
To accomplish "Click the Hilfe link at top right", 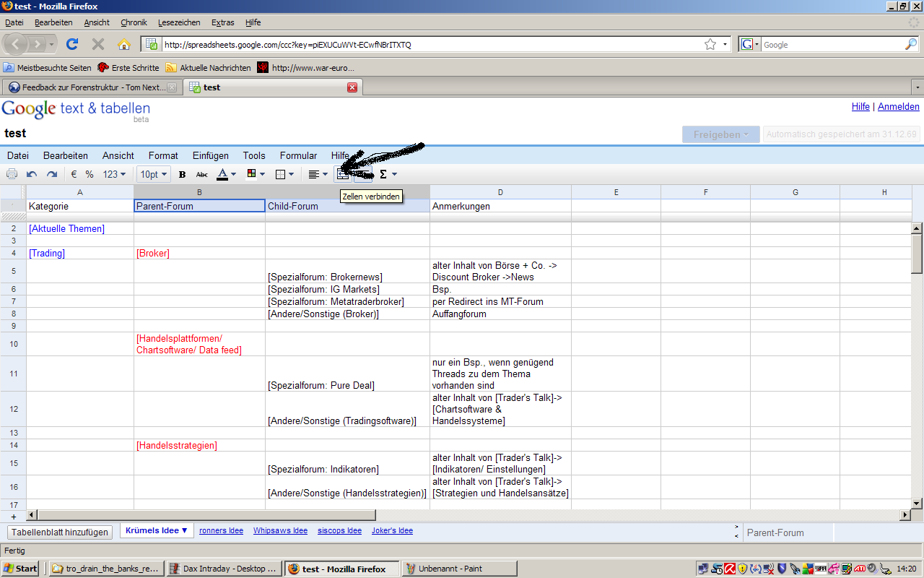I will click(x=860, y=106).
